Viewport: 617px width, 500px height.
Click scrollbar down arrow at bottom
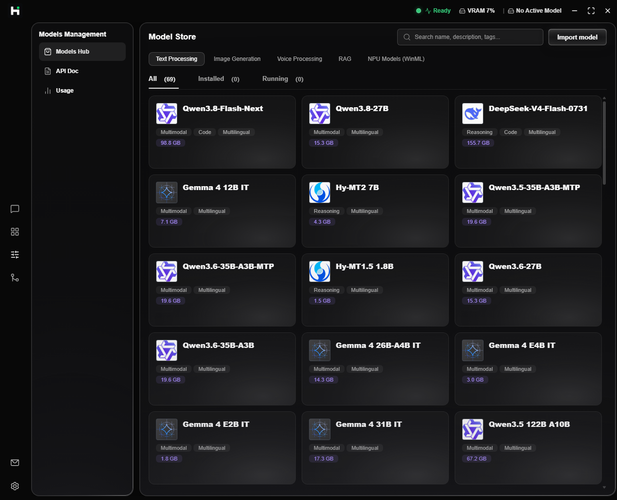tap(604, 487)
